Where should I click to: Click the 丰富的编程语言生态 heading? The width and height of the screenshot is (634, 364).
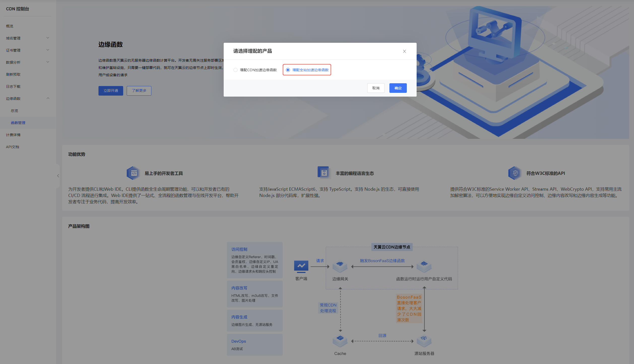355,173
